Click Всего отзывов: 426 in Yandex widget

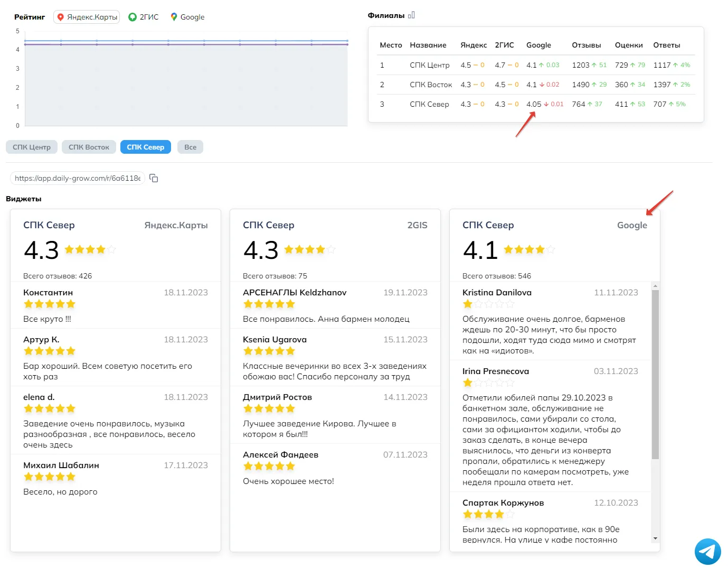coord(58,276)
